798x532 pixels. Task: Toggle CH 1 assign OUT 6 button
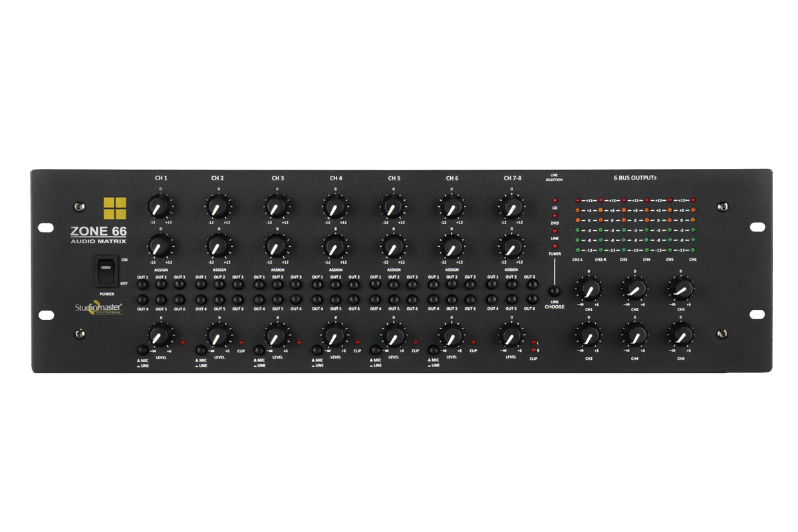[180, 300]
